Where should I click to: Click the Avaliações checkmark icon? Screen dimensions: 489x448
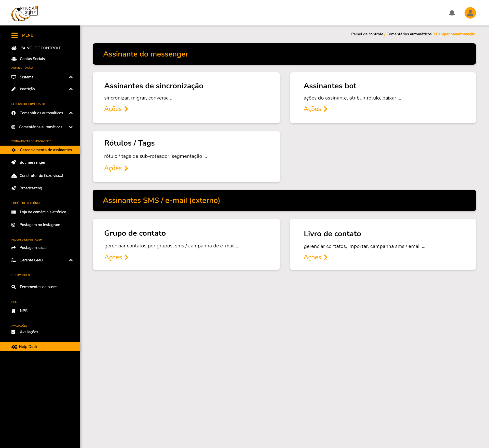click(13, 332)
